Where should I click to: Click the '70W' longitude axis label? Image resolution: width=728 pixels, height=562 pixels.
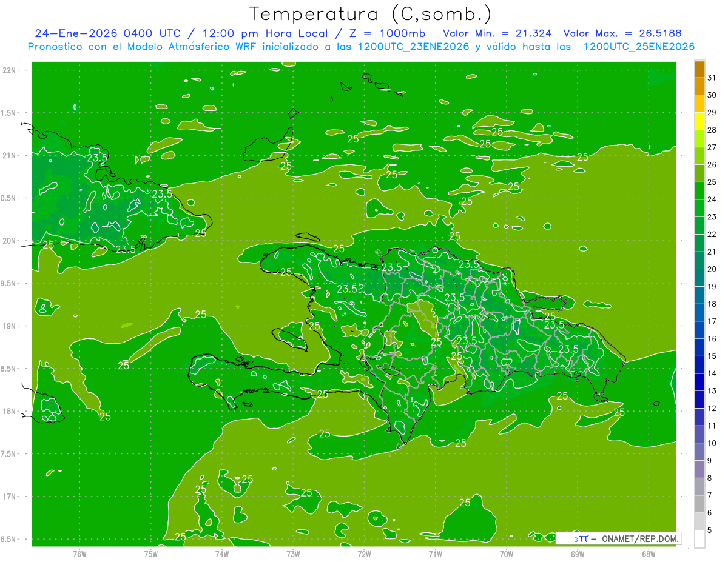[x=507, y=553]
